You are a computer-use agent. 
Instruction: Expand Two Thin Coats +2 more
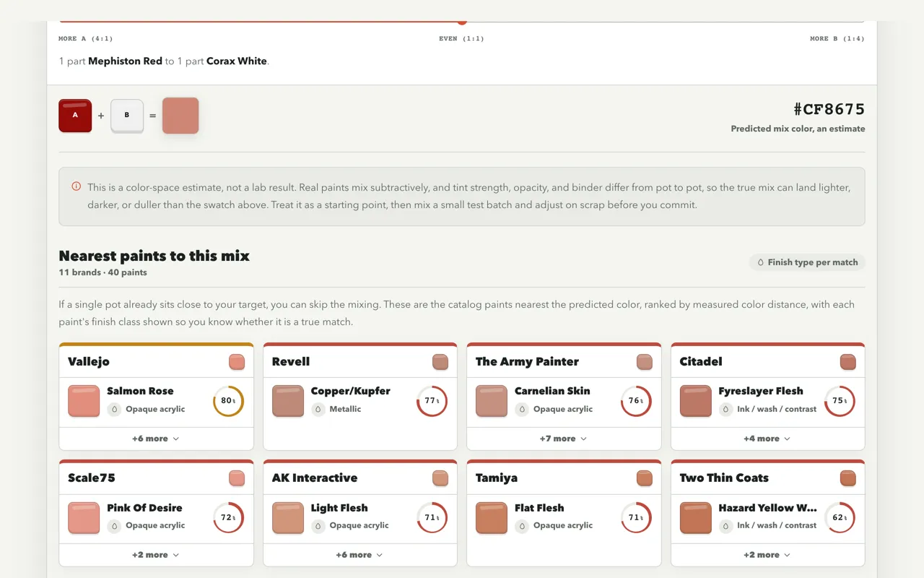(x=767, y=555)
